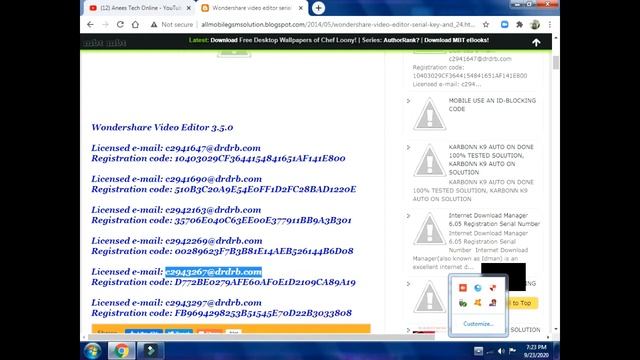This screenshot has width=640, height=360.
Task: Click the browser forward arrow
Action: point(105,24)
